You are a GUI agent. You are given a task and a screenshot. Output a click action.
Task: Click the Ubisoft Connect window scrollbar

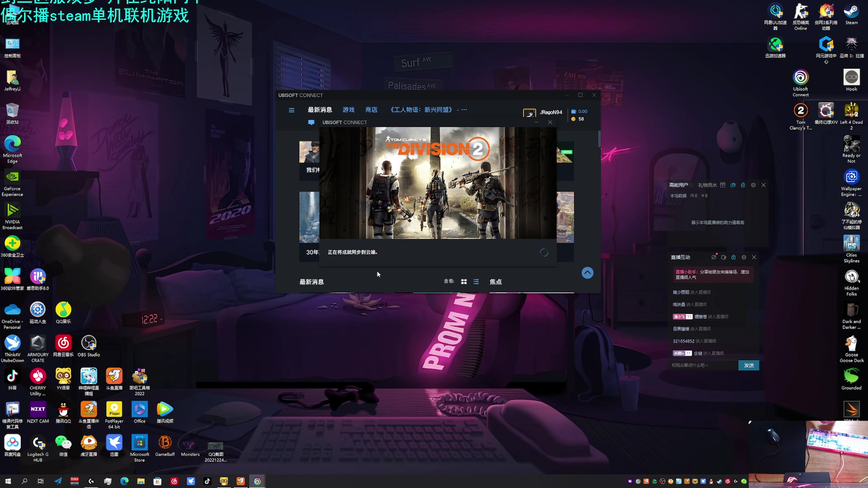pos(599,139)
